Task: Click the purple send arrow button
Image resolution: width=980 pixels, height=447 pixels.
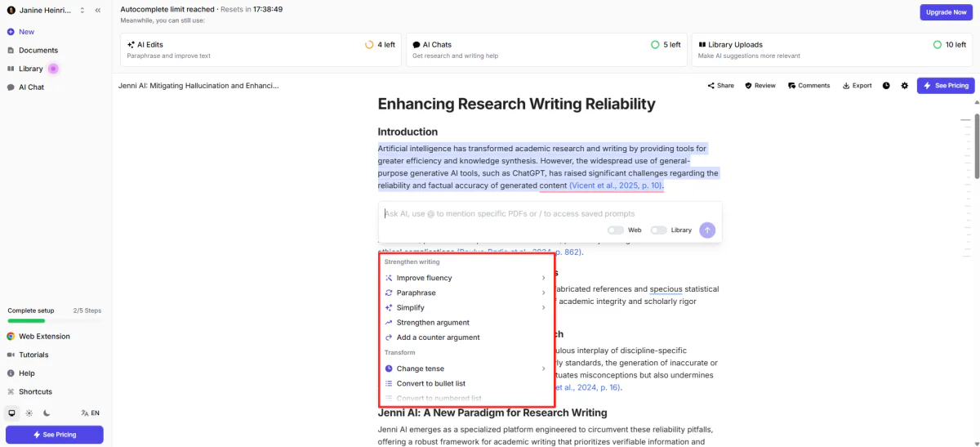Action: [x=707, y=230]
